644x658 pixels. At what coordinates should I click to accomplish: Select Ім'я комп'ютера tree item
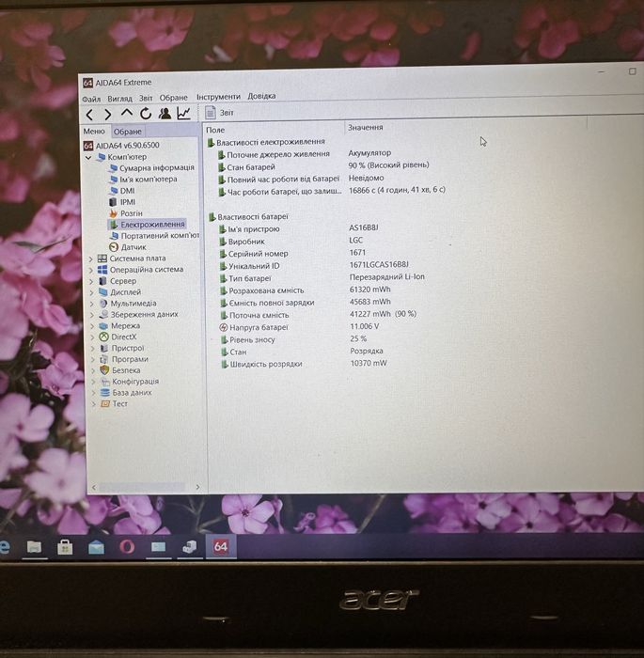143,180
